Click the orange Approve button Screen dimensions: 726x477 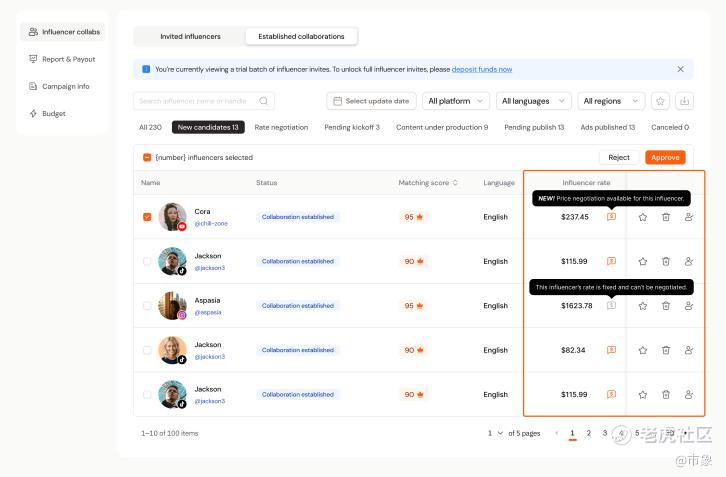(x=665, y=157)
